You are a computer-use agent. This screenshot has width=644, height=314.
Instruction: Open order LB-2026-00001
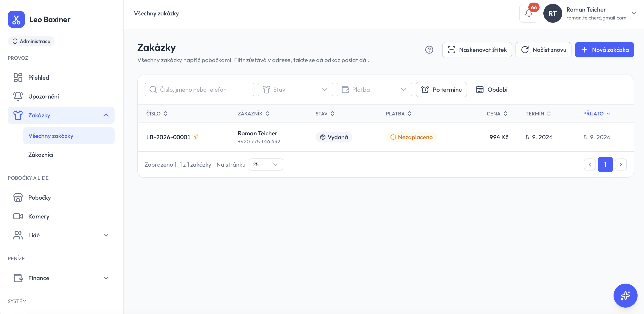click(168, 137)
